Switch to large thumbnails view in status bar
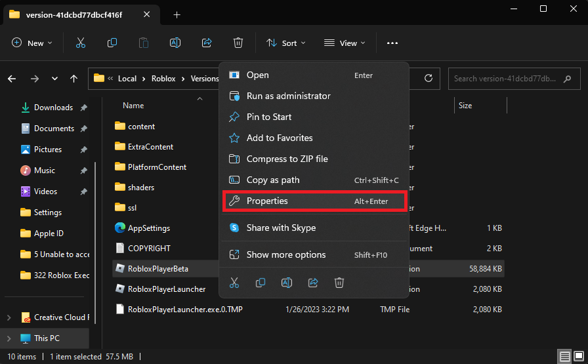588x364 pixels. point(578,357)
